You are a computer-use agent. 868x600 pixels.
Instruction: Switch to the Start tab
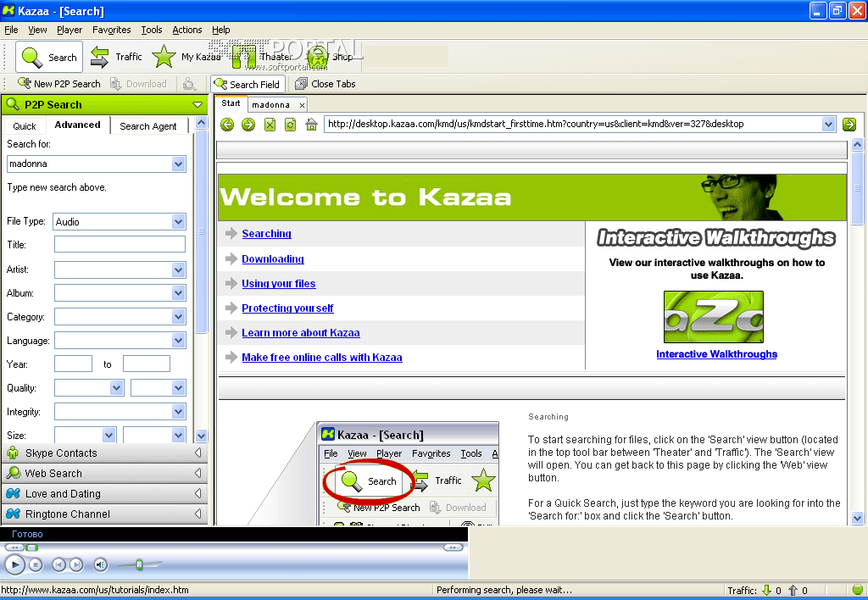point(231,103)
